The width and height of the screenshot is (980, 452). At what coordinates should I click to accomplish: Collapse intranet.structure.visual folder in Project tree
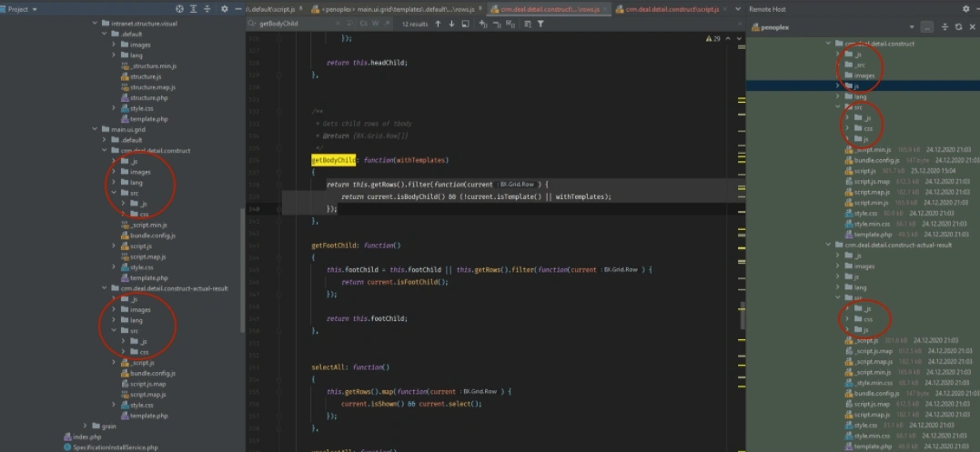tap(95, 24)
